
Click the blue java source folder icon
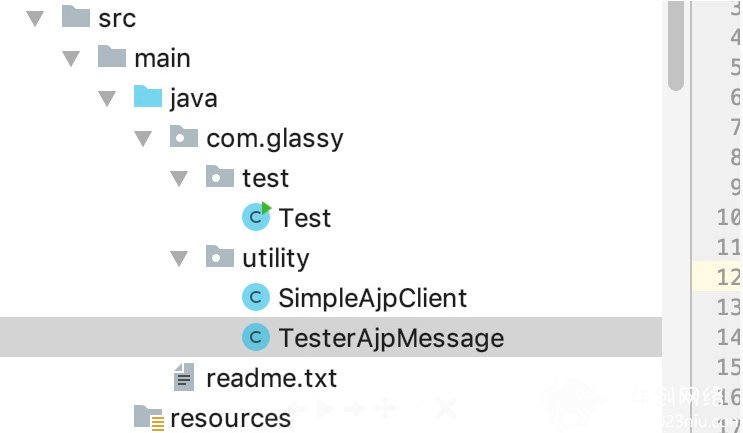point(148,96)
